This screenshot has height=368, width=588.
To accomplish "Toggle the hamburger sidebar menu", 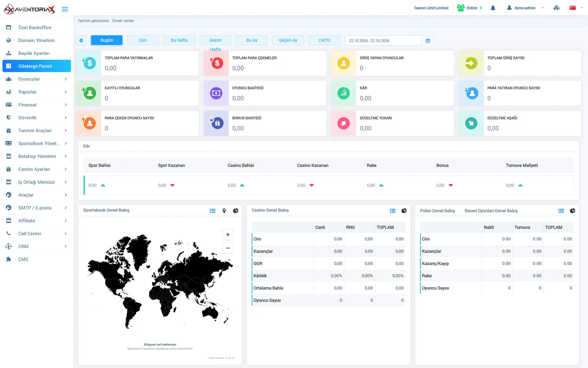I will pos(65,9).
